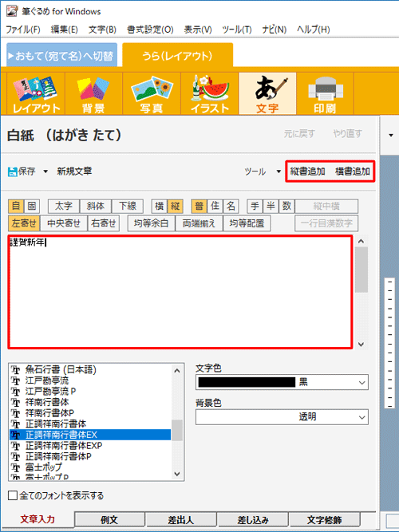Viewport: 399px width, 532px height.
Task: Select 左寄せ left alignment
Action: pyautogui.click(x=24, y=223)
